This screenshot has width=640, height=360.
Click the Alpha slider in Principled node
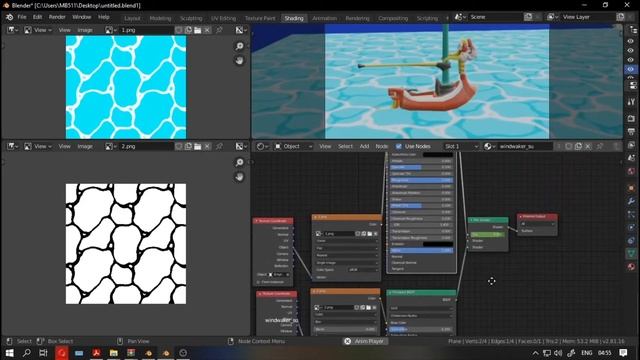[421, 250]
